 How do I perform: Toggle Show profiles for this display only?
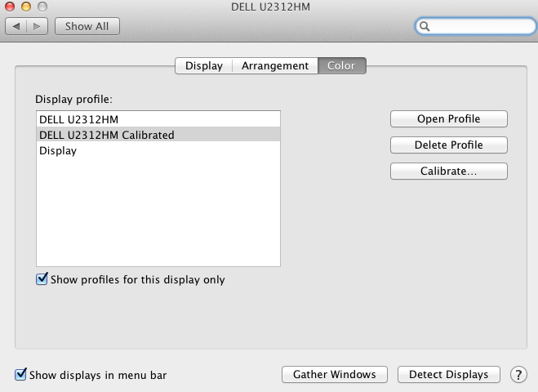(x=42, y=278)
